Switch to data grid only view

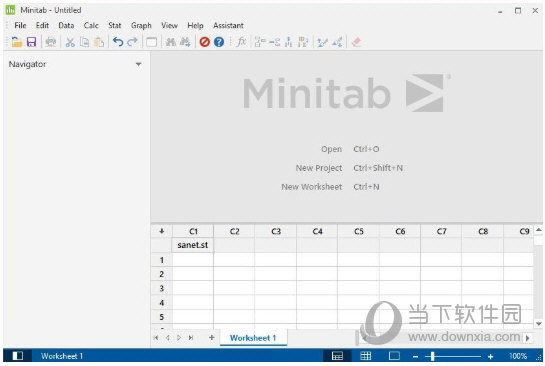[366, 356]
